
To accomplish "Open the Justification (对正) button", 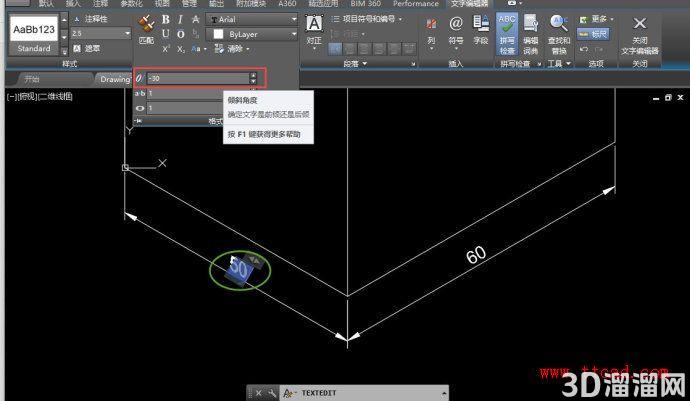I will tap(314, 30).
